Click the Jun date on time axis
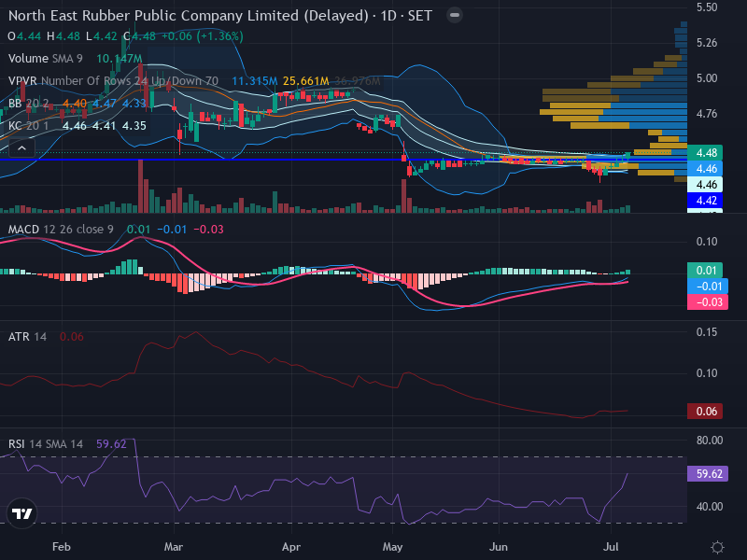The image size is (747, 560). (x=499, y=547)
